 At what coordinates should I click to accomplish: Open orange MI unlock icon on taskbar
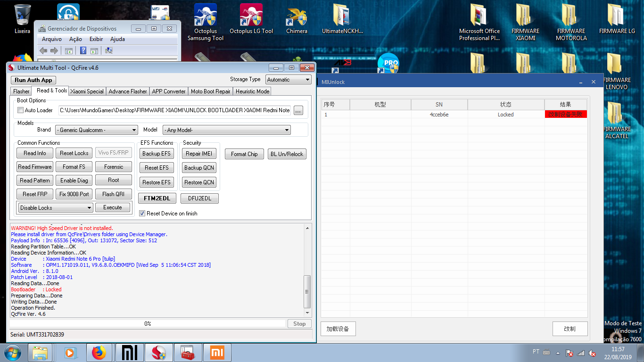point(217,353)
